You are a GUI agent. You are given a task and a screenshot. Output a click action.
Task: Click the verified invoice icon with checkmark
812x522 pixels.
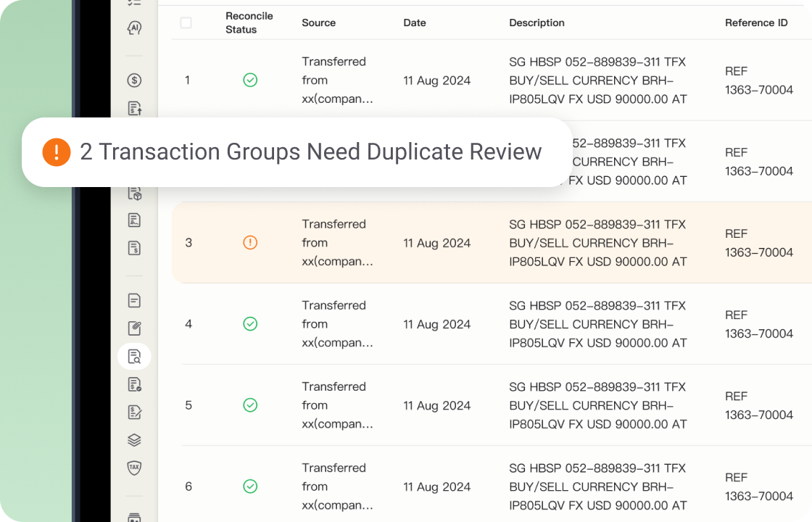pos(134,384)
